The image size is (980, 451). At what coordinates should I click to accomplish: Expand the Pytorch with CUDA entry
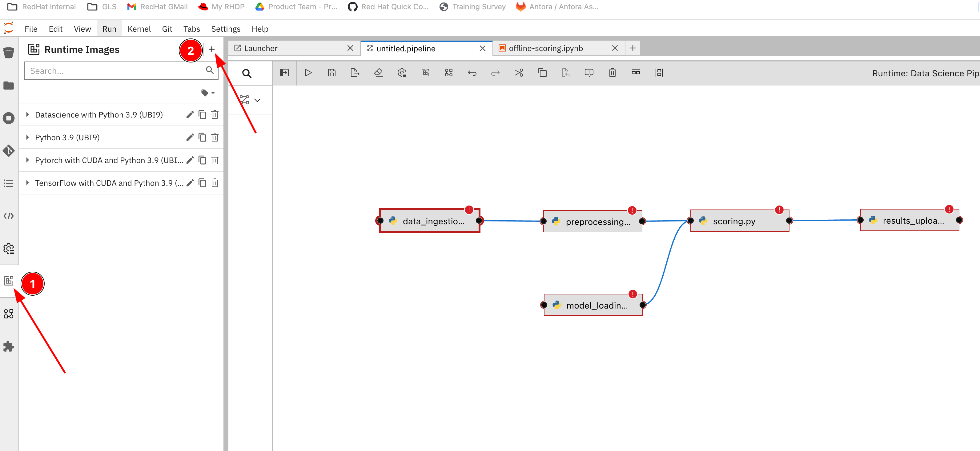click(x=27, y=160)
